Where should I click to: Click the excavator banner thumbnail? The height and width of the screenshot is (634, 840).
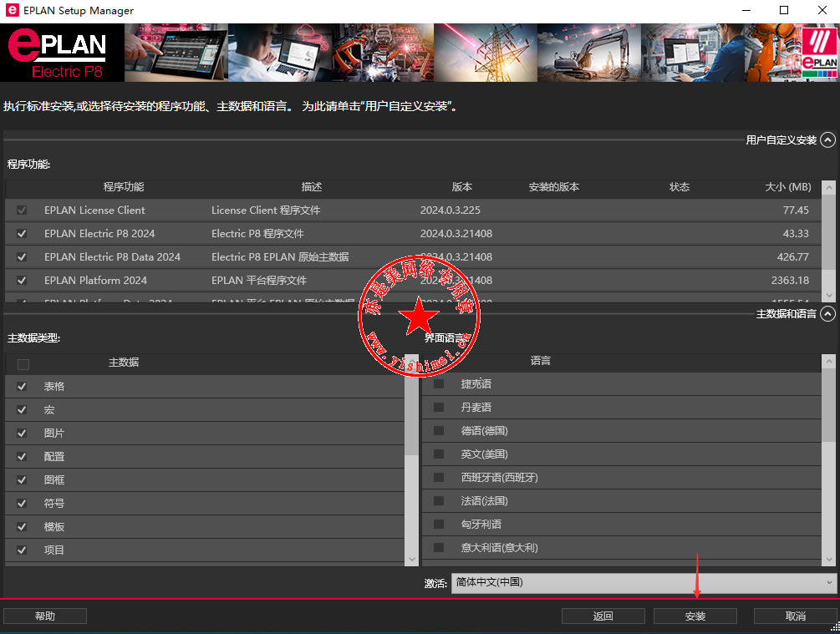(589, 53)
